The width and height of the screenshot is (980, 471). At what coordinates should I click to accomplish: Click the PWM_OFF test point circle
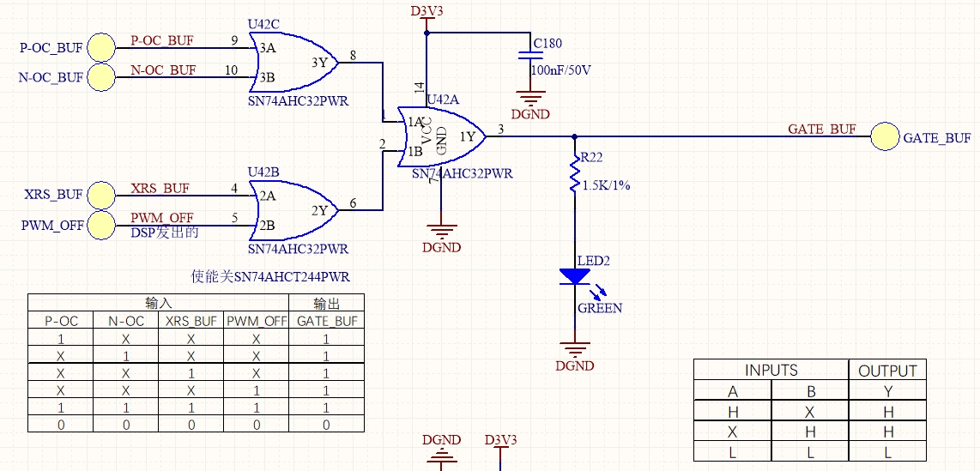pos(100,226)
